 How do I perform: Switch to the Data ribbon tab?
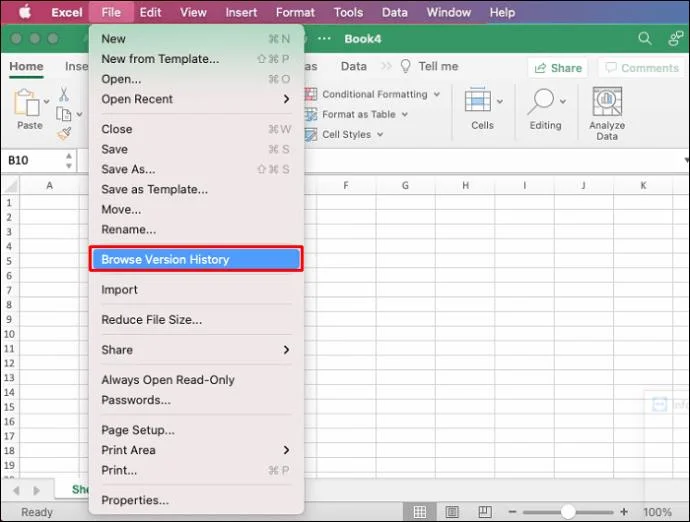coord(354,66)
